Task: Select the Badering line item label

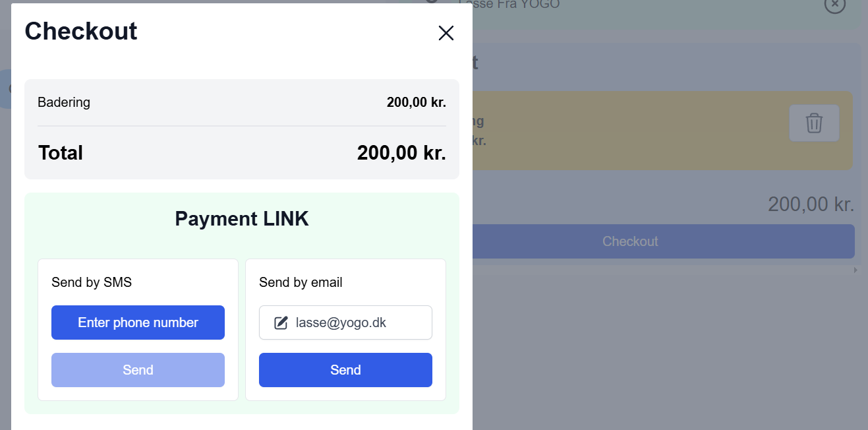Action: click(64, 102)
